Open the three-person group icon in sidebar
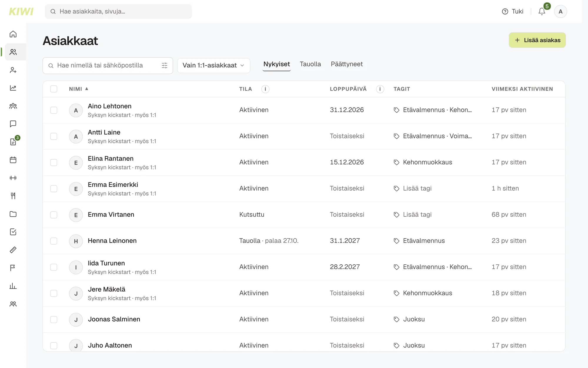This screenshot has height=368, width=588. pos(13,106)
